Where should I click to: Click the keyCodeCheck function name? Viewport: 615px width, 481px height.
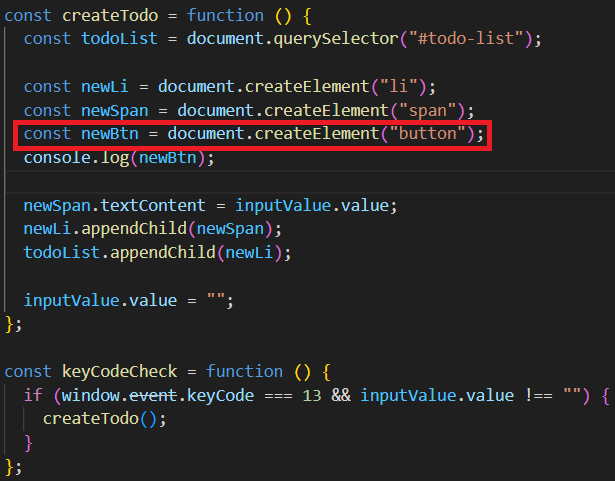120,372
